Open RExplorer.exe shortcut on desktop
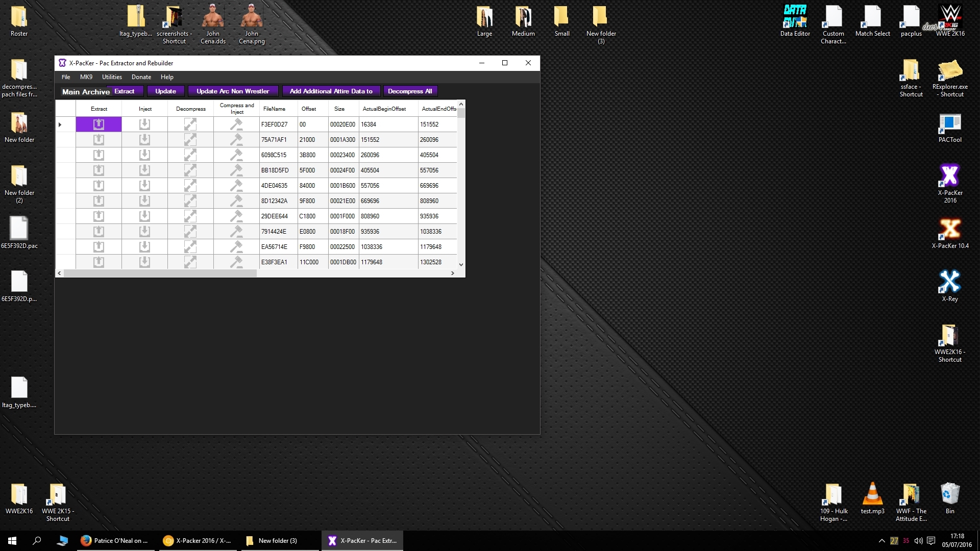980x551 pixels. tap(950, 78)
